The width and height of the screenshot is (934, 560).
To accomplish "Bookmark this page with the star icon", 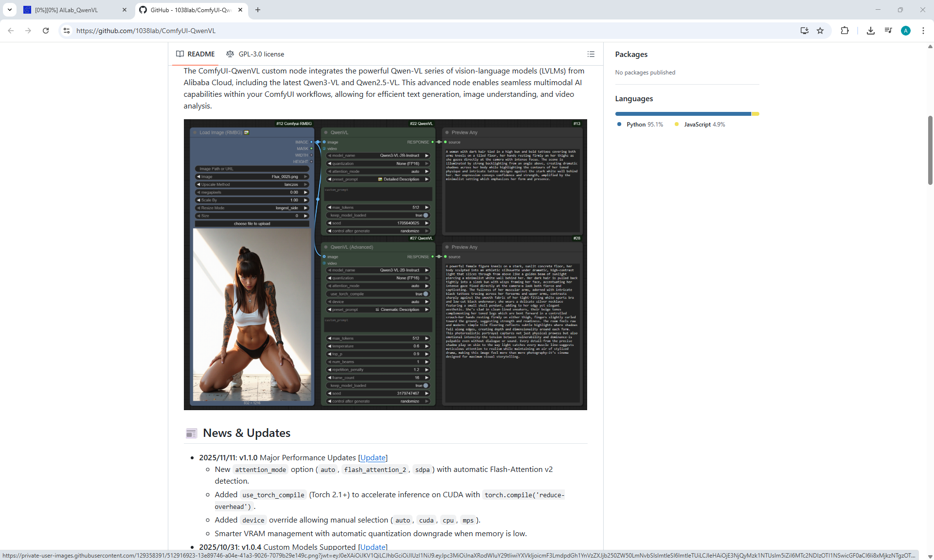I will click(x=820, y=31).
